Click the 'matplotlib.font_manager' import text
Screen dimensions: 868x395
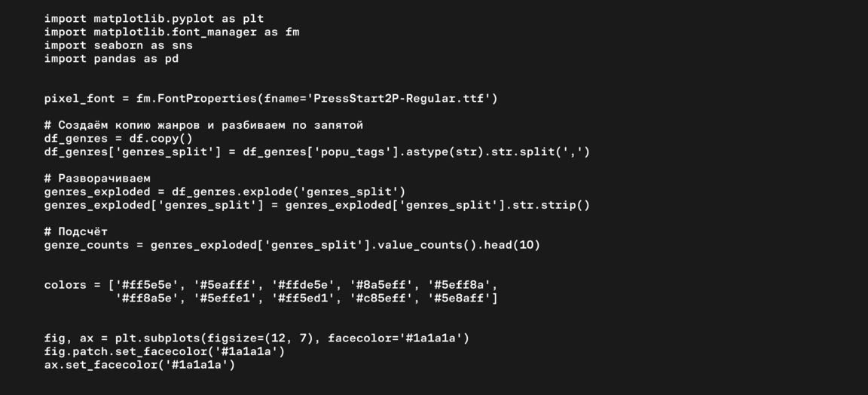175,32
